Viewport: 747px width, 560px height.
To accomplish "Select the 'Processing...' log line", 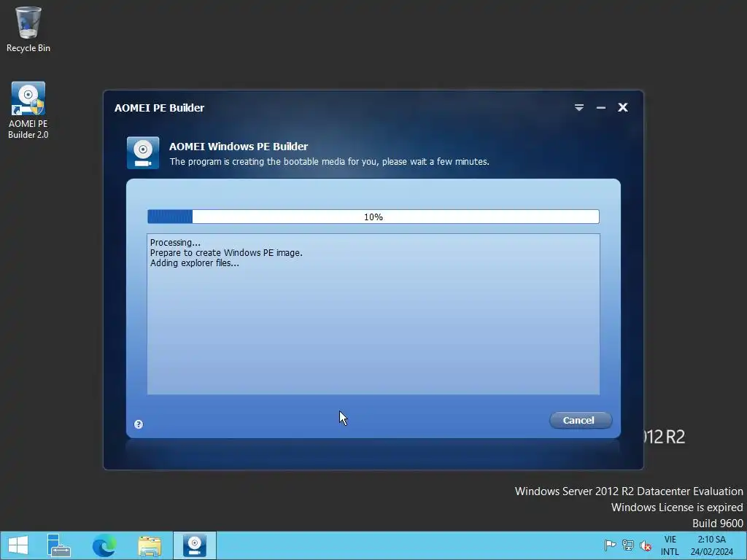I will point(175,242).
